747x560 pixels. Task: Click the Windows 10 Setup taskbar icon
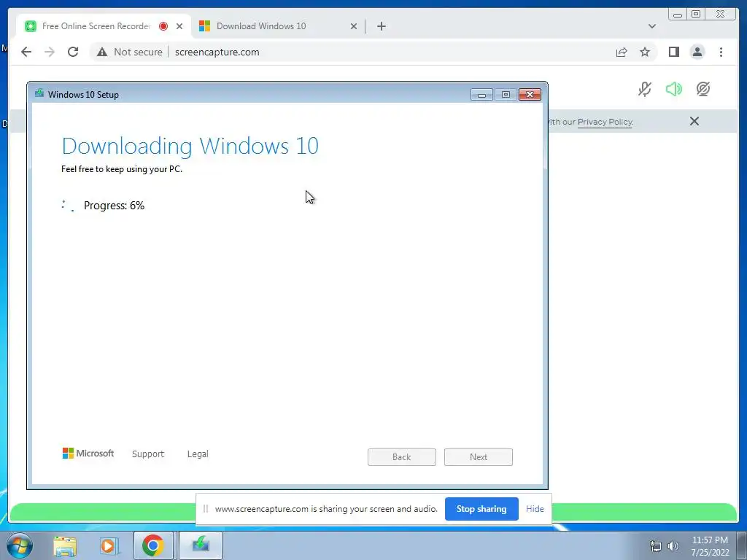[201, 545]
